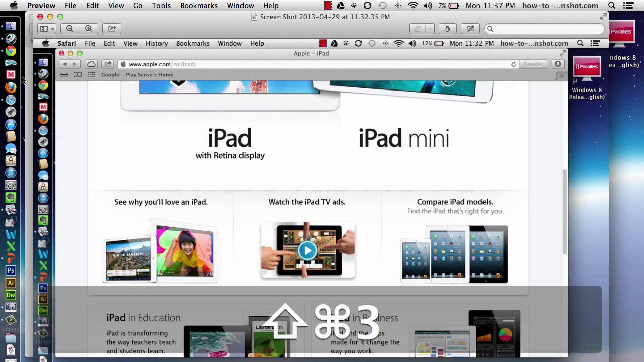Launch Firefox from the outer Dock
644x362 pixels.
click(11, 87)
